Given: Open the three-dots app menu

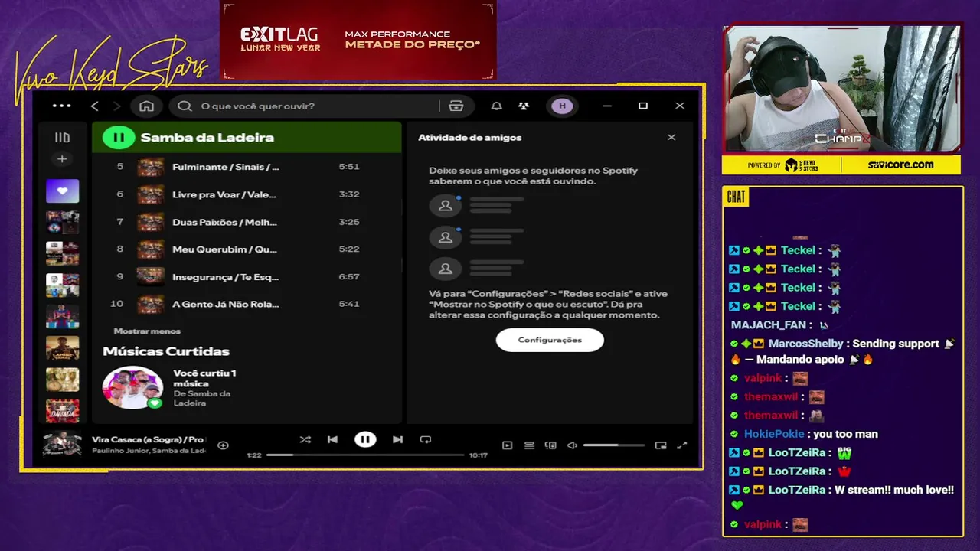Looking at the screenshot, I should [x=61, y=106].
